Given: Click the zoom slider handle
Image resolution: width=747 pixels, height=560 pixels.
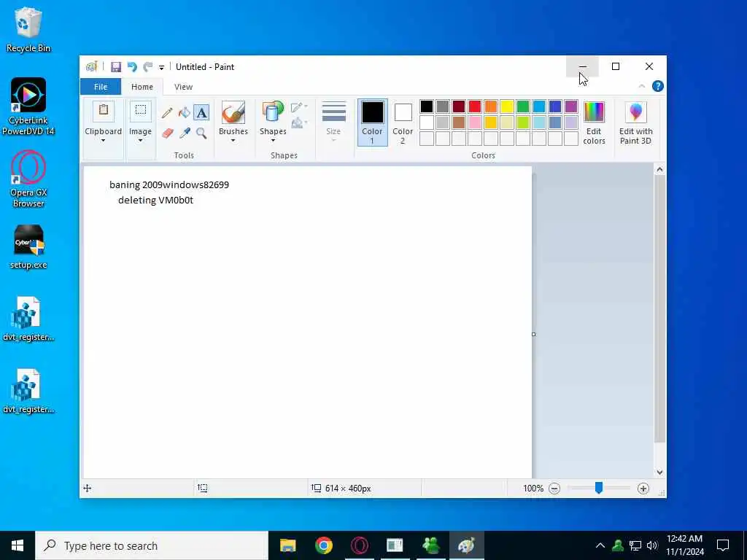Looking at the screenshot, I should point(599,488).
